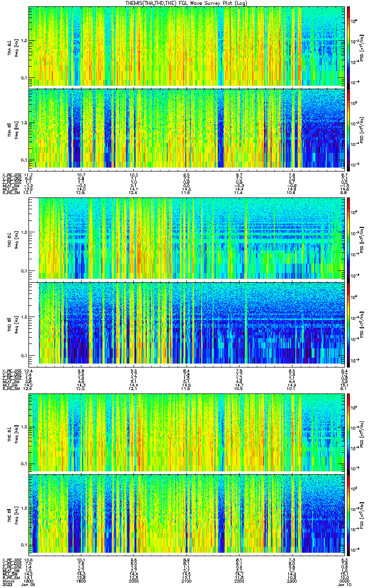This screenshot has height=588, width=368.
Task: Click the THA B-perpendicular spectrogram panel
Action: 187,47
